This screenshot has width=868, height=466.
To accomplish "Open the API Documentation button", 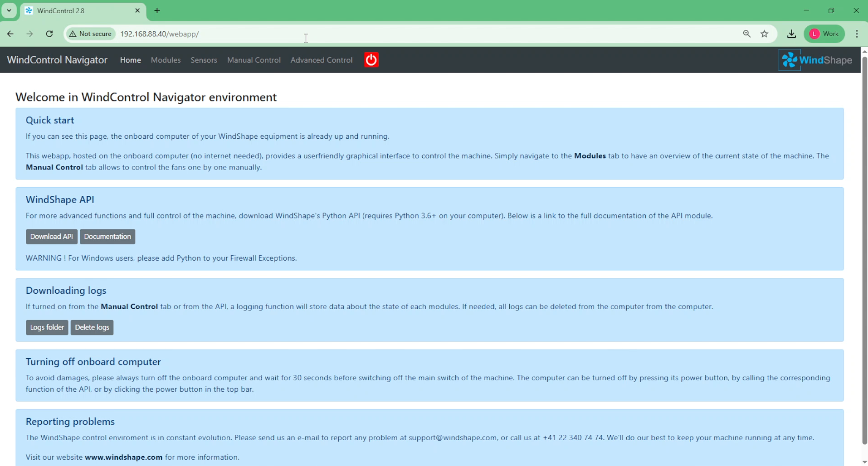I will [x=107, y=237].
